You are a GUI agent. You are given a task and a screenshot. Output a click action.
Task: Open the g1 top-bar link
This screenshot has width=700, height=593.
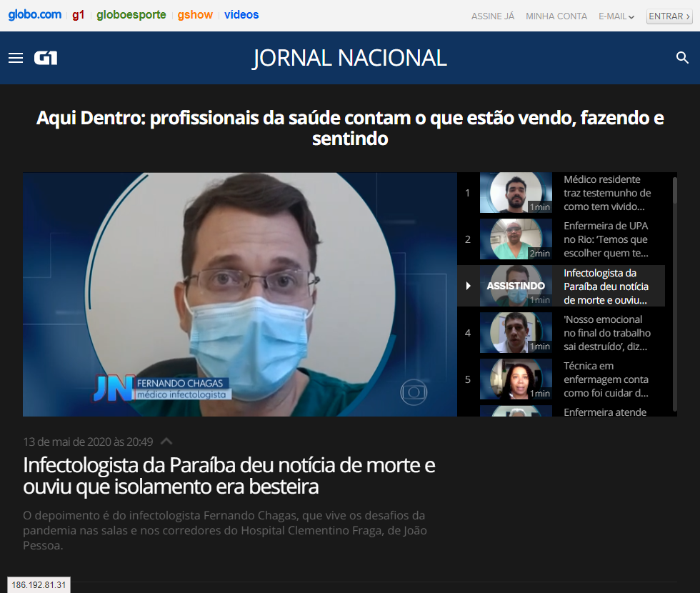pyautogui.click(x=78, y=15)
